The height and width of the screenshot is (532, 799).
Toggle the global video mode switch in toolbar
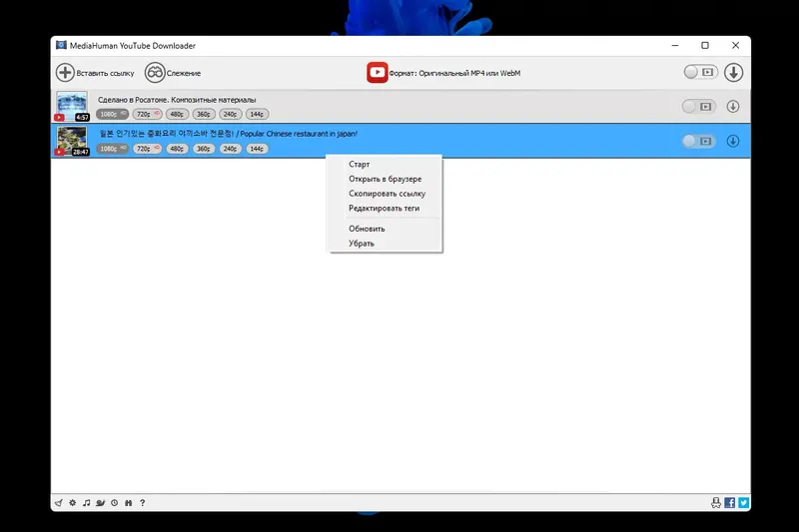tap(700, 72)
